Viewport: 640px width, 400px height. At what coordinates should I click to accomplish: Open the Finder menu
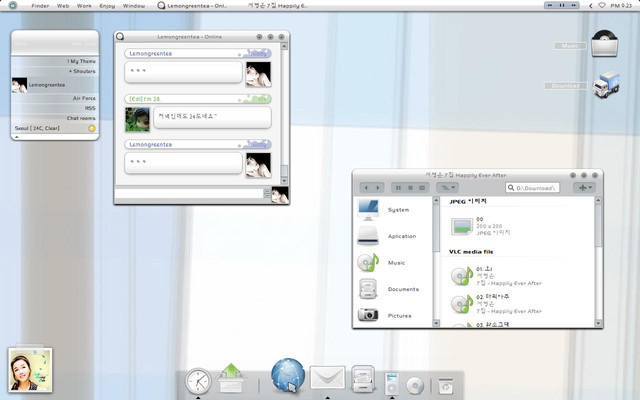pos(40,6)
